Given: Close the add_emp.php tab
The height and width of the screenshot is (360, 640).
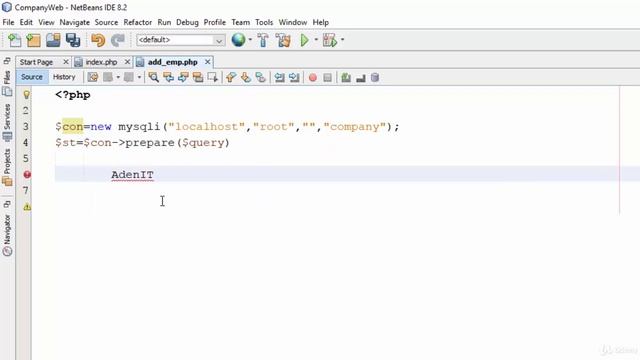Looking at the screenshot, I should click(x=207, y=62).
